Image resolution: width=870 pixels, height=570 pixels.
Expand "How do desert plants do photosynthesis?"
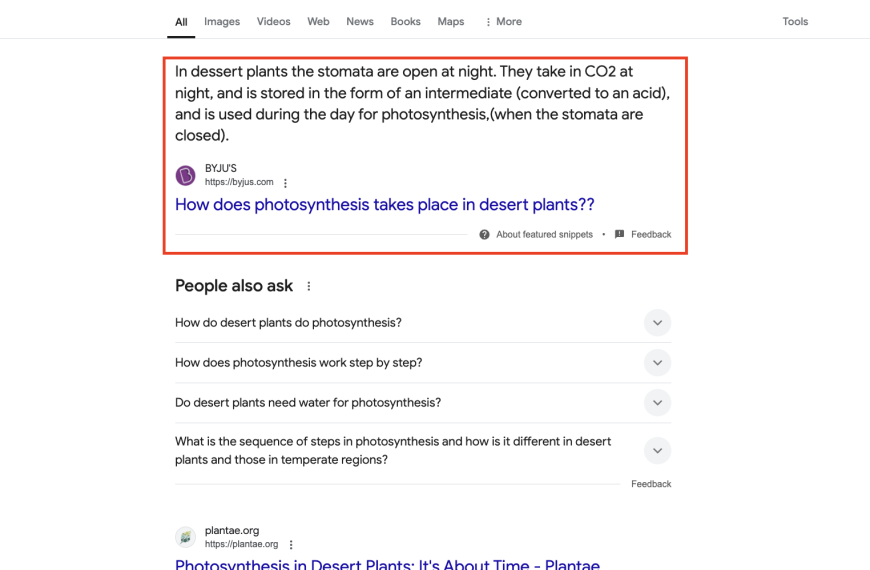click(657, 323)
